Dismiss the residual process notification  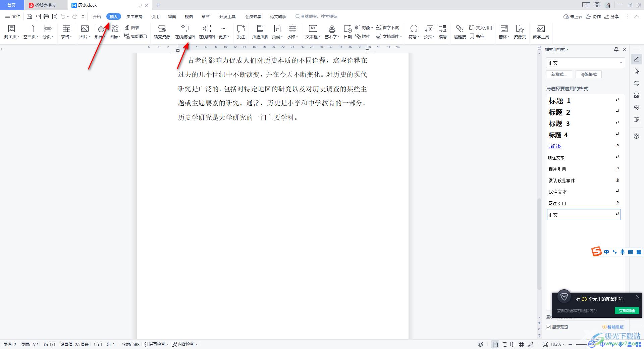(638, 297)
